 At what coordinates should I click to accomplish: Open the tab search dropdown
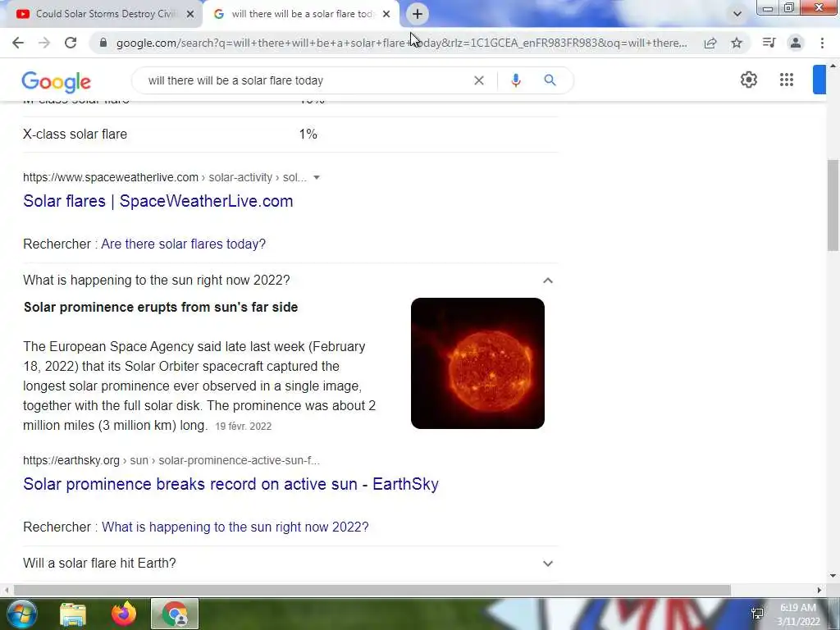coord(737,14)
